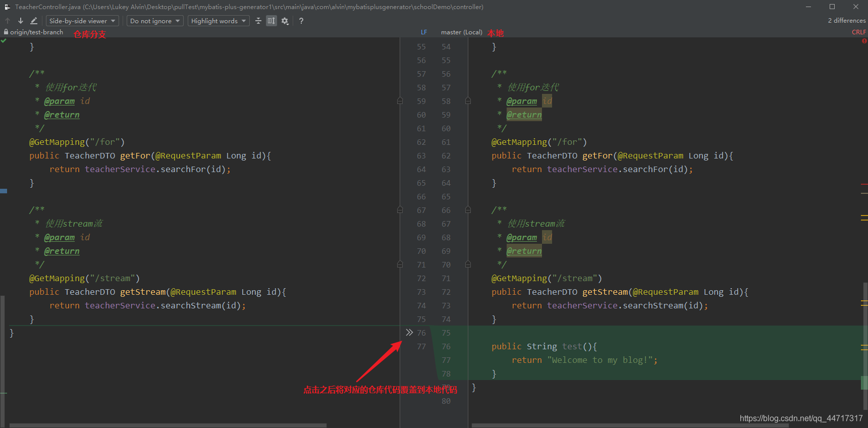Click the right comment 使用stream流
868x428 pixels.
pos(536,224)
